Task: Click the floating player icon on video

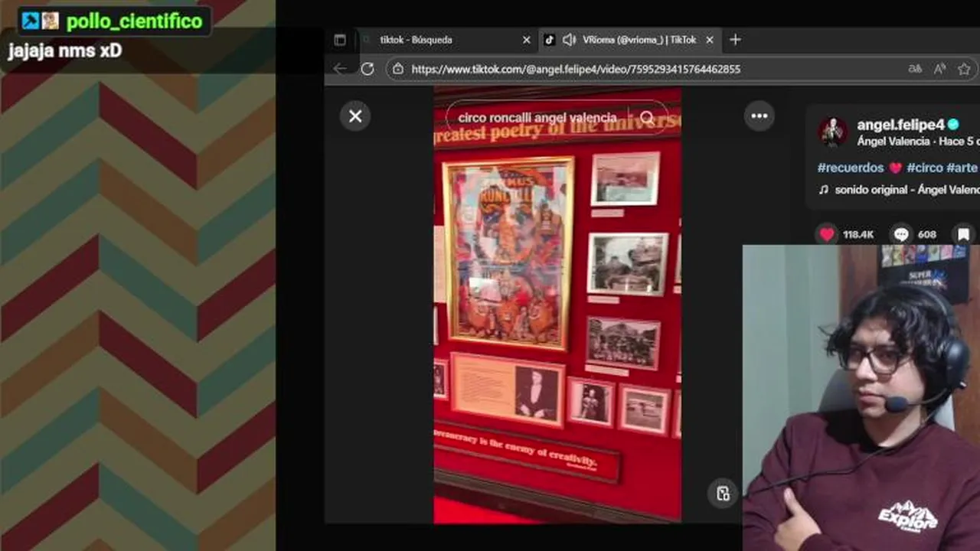Action: tap(723, 494)
